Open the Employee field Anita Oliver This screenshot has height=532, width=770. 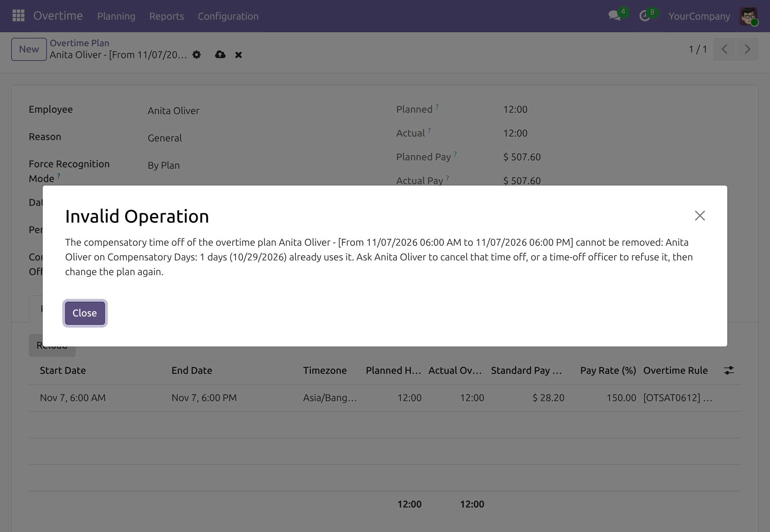coord(174,111)
